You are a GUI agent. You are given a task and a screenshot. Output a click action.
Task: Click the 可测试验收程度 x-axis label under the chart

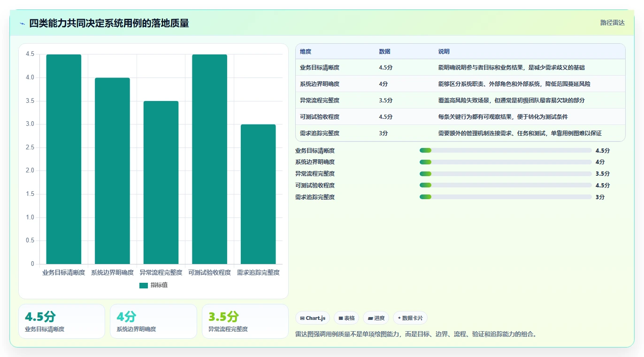coord(209,272)
